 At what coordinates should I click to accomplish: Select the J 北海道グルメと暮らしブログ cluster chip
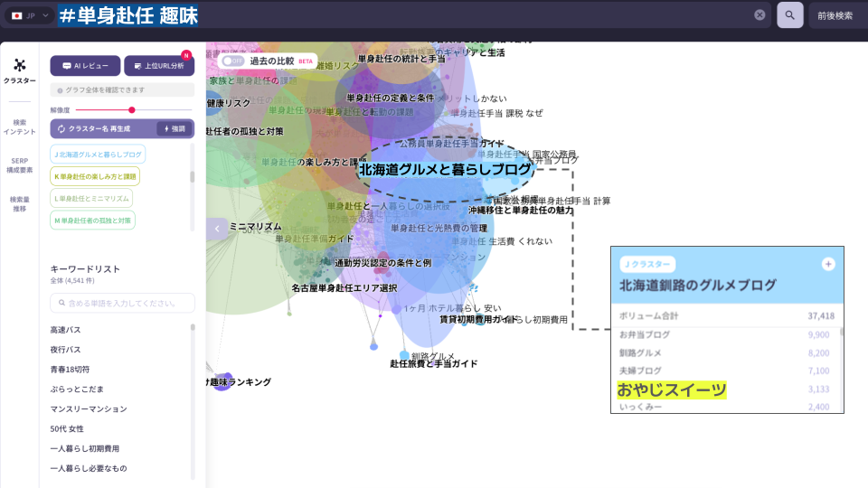click(x=98, y=155)
